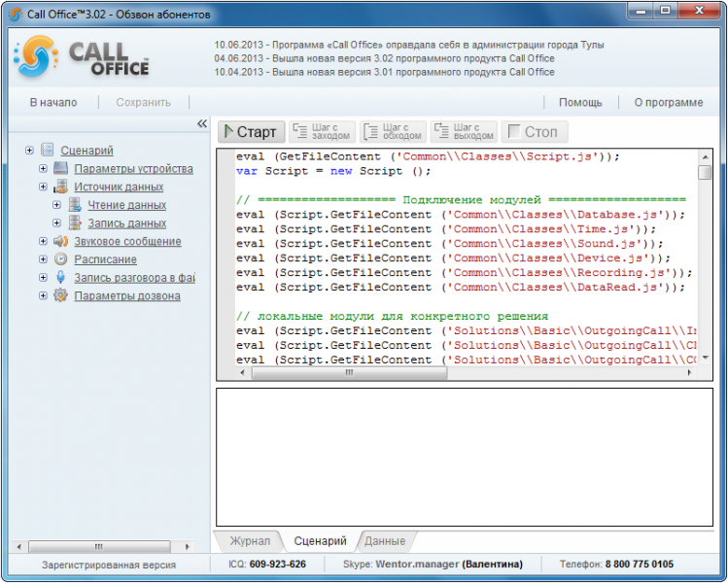Click the Запись разговора microphone icon

pyautogui.click(x=60, y=277)
